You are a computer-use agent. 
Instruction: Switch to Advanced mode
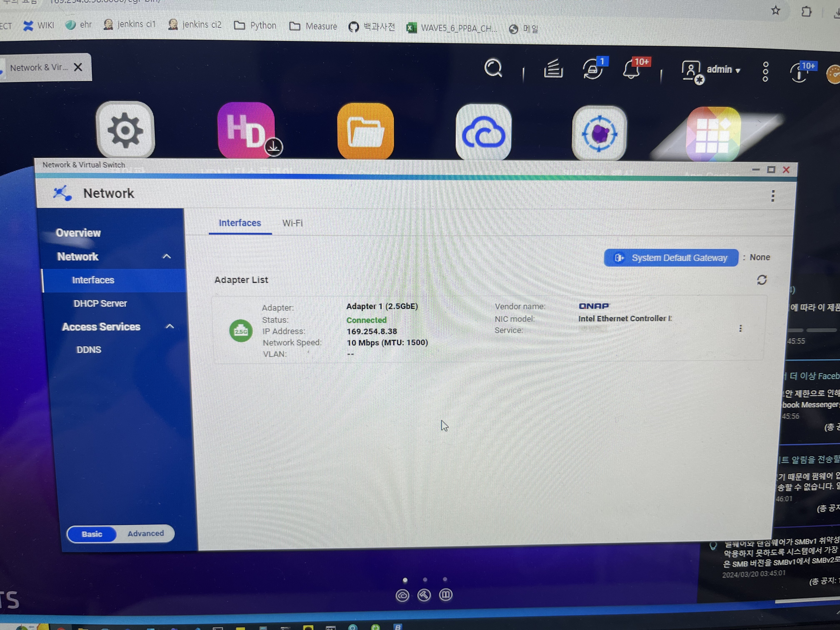click(145, 533)
